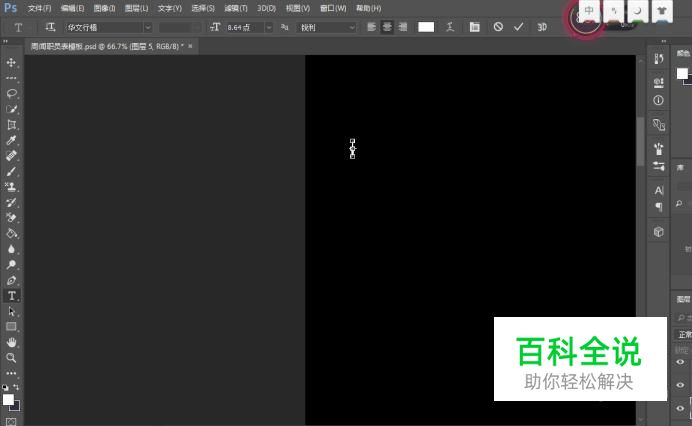Screen dimensions: 692x426
Task: Select the Move tool
Action: click(x=11, y=62)
